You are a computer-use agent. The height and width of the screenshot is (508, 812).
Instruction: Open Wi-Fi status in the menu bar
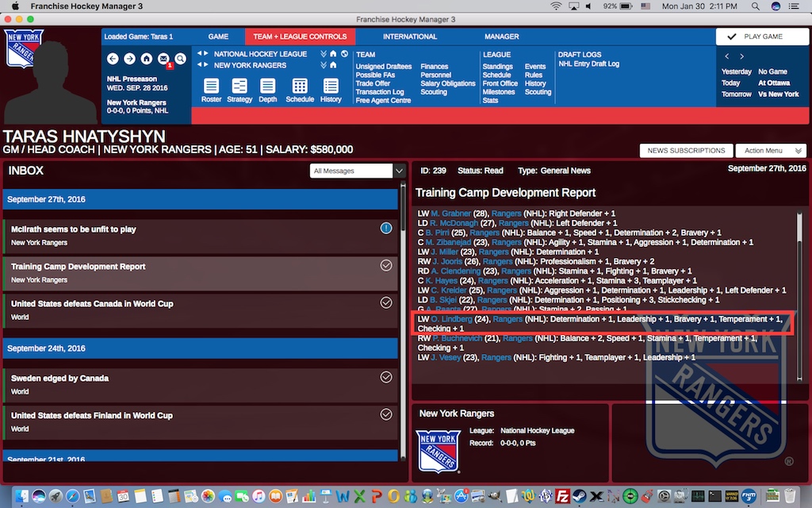click(x=556, y=6)
